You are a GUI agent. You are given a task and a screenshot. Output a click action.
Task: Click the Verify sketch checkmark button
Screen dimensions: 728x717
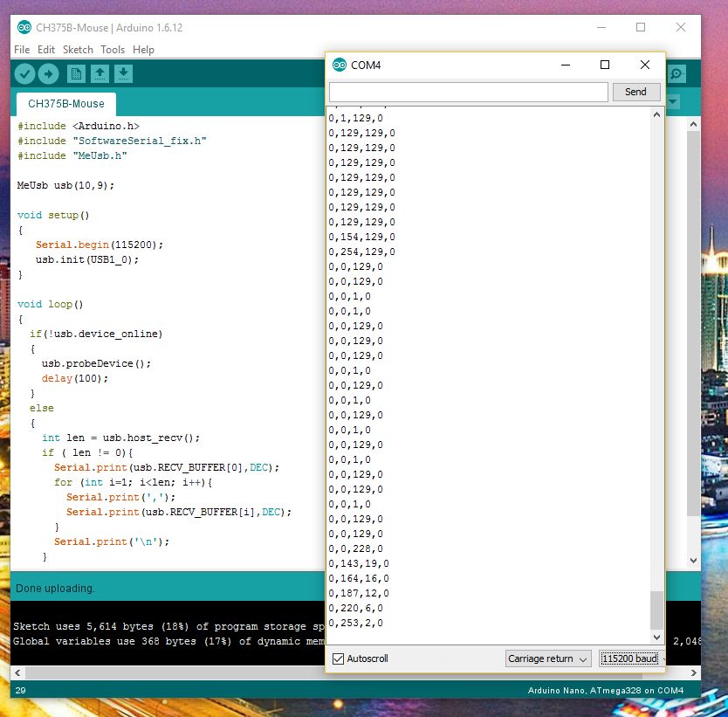(24, 74)
